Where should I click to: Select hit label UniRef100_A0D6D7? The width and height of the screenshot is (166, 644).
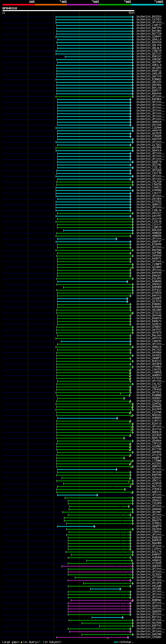[x=149, y=398]
